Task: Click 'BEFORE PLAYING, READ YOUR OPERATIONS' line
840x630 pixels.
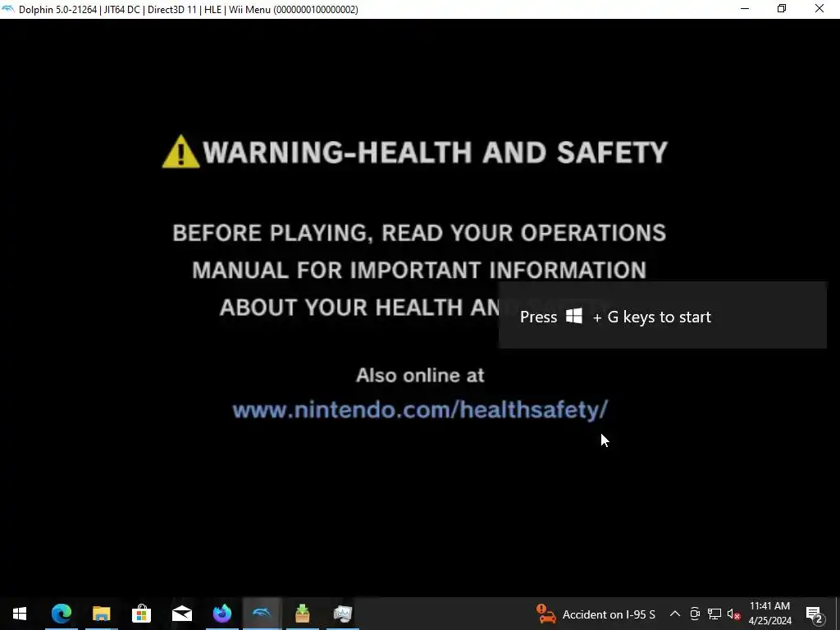Action: tap(419, 233)
